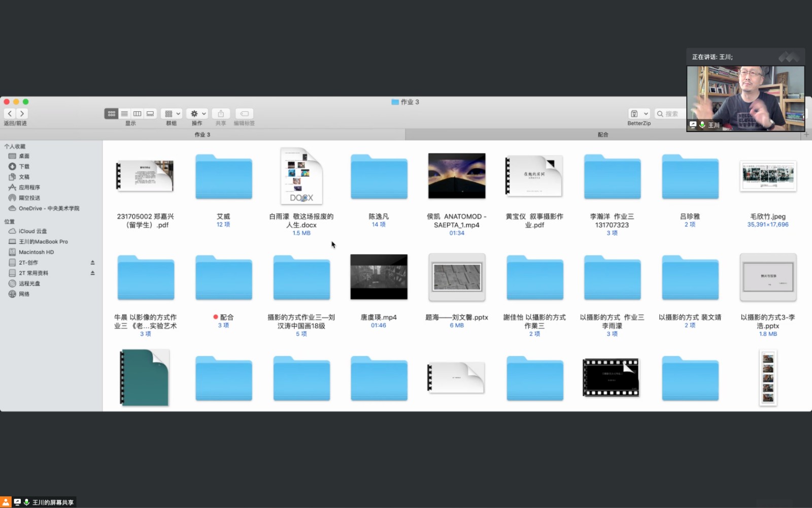The image size is (812, 508).
Task: Open the 操作 gear action menu
Action: 197,114
